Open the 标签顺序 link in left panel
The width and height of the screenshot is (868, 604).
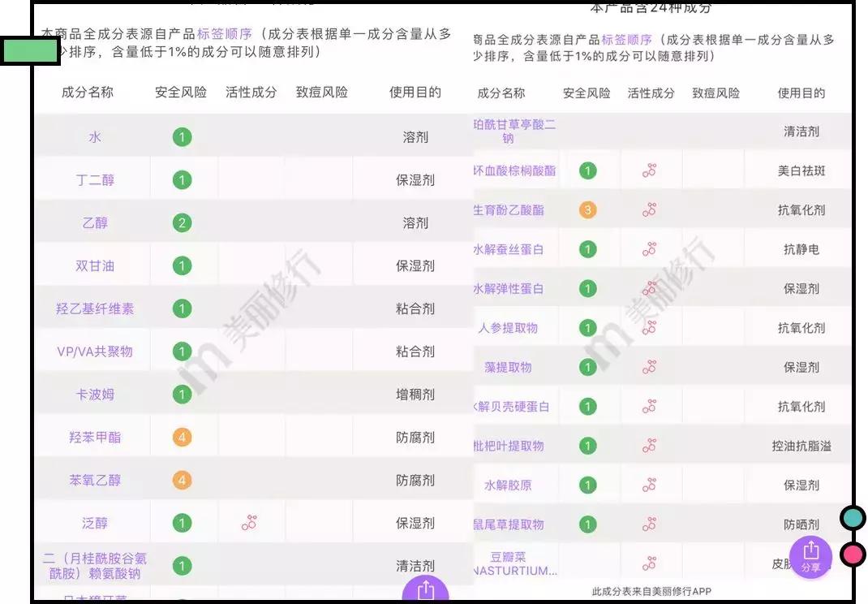pos(226,34)
